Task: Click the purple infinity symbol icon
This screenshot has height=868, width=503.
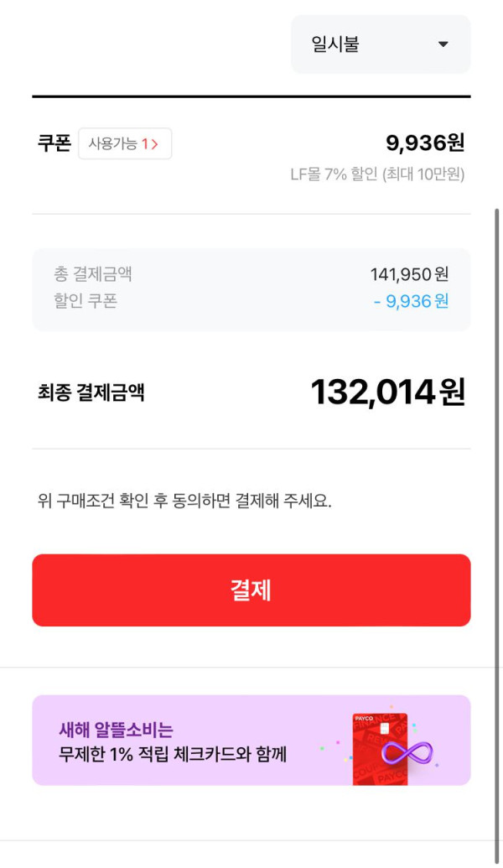Action: pyautogui.click(x=407, y=751)
